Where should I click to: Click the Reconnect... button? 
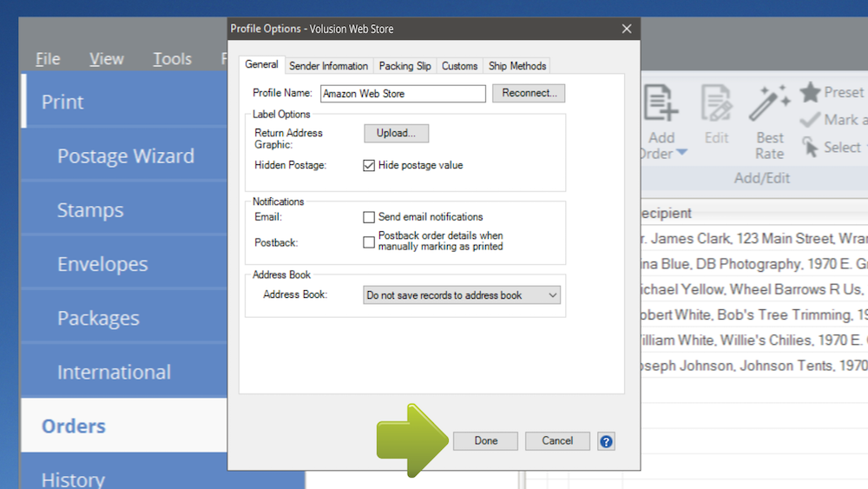click(x=529, y=93)
